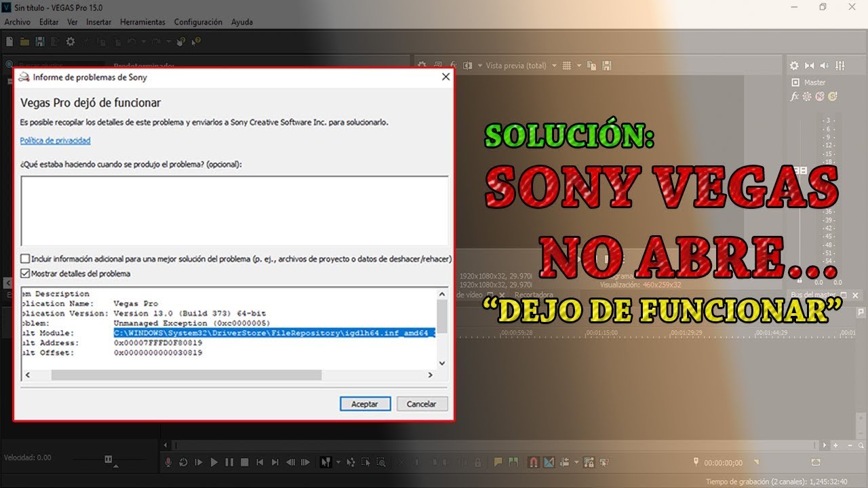This screenshot has height=488, width=868.
Task: Save preview snapshot to file
Action: pos(607,66)
